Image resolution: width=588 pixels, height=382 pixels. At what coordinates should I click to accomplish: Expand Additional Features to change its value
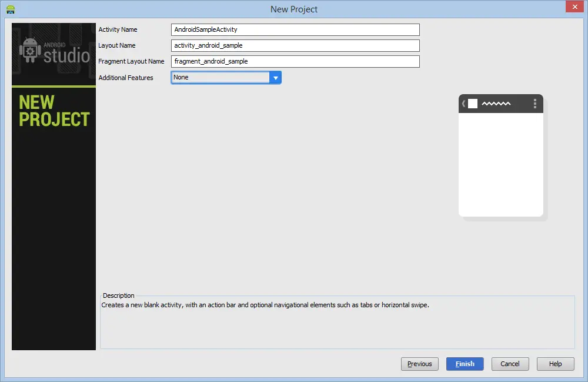click(275, 77)
